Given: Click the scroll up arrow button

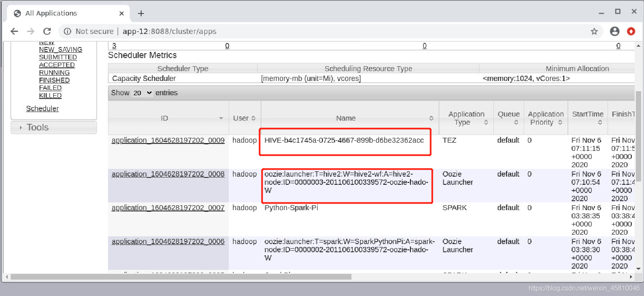Looking at the screenshot, I should (x=638, y=46).
